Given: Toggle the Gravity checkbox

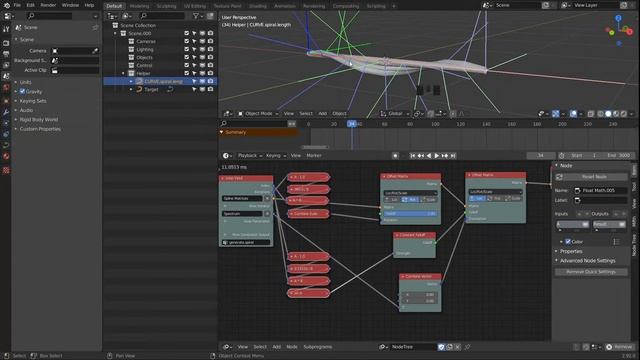Looking at the screenshot, I should point(22,91).
